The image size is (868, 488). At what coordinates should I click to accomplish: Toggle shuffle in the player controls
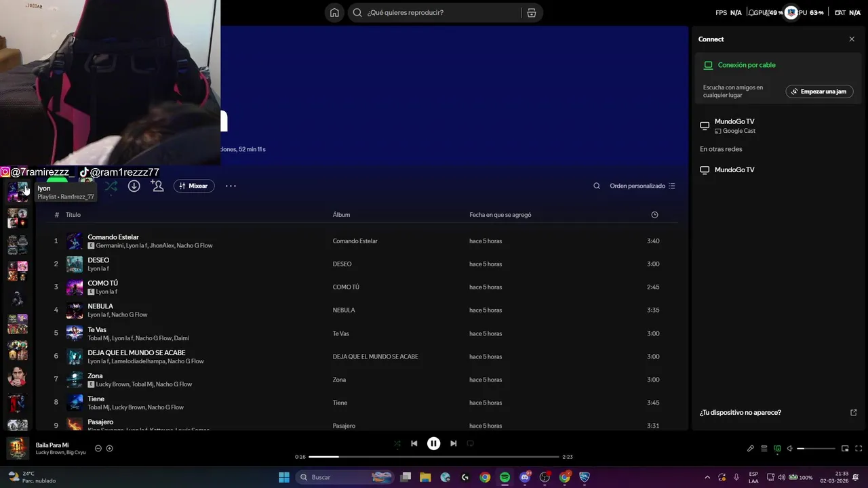coord(397,443)
